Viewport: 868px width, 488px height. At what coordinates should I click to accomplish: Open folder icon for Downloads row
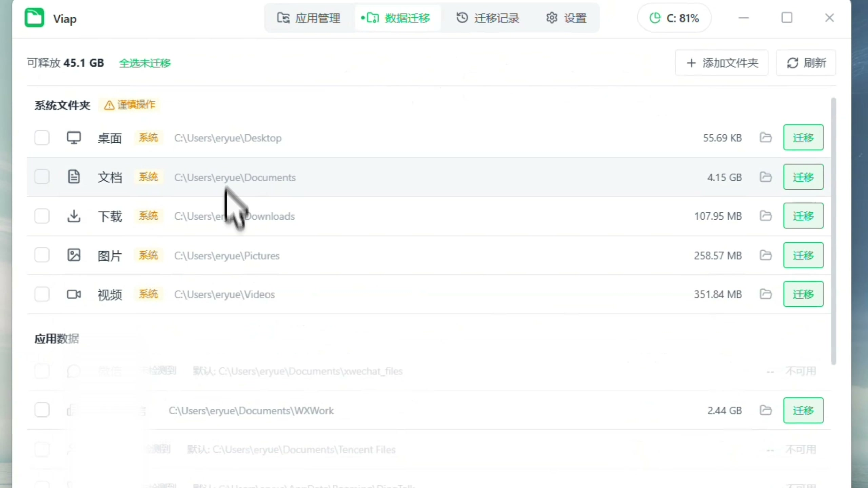point(766,216)
